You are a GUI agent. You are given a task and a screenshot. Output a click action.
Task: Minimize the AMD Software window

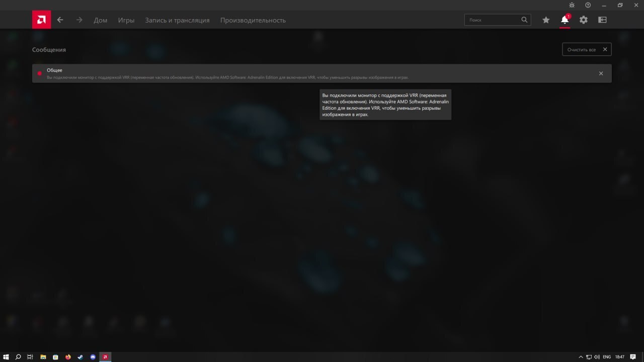pyautogui.click(x=604, y=5)
